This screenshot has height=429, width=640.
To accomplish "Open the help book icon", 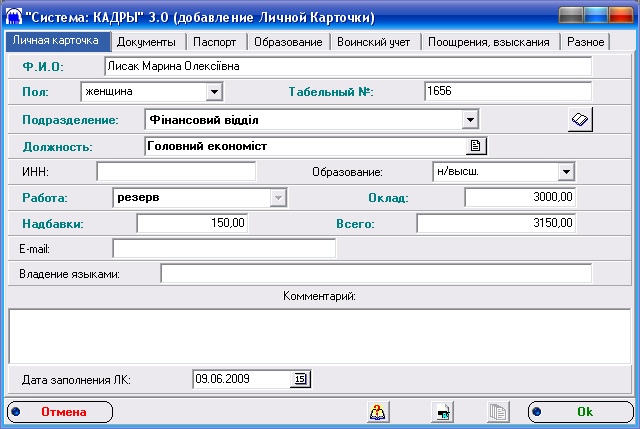I will click(x=378, y=411).
